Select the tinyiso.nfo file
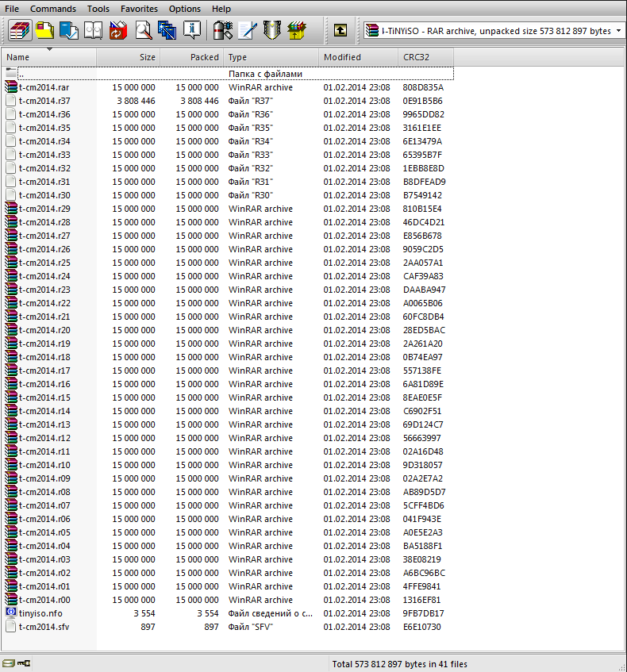 [40, 613]
